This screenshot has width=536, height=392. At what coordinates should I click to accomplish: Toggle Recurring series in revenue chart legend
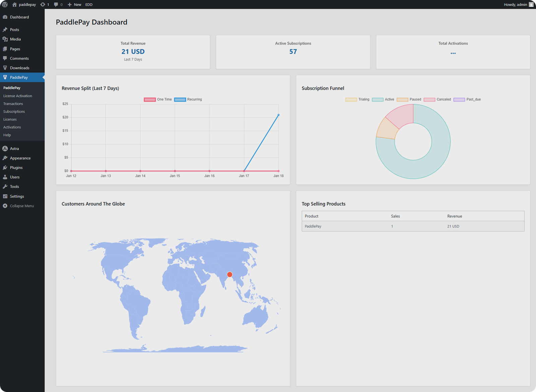(x=188, y=100)
